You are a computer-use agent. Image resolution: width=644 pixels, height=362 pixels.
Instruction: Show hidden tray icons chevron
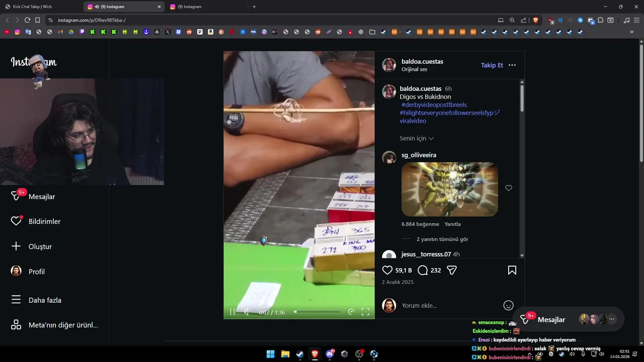pos(529,354)
